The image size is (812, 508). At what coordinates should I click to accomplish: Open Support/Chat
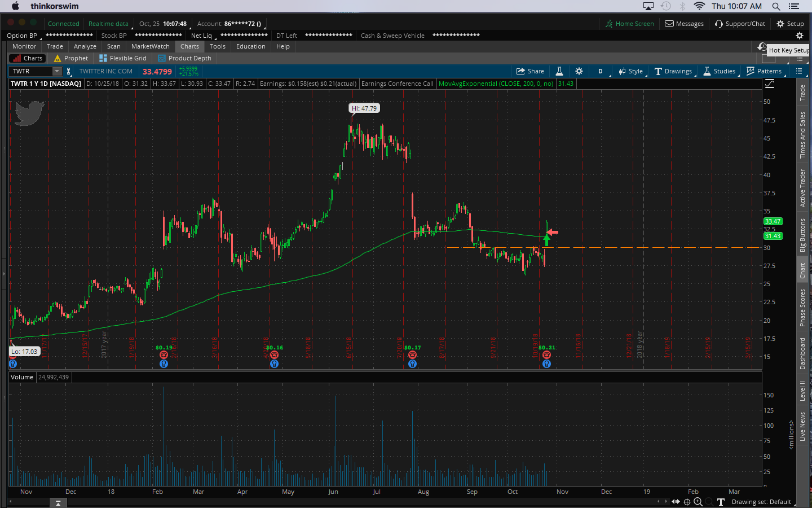coord(740,24)
